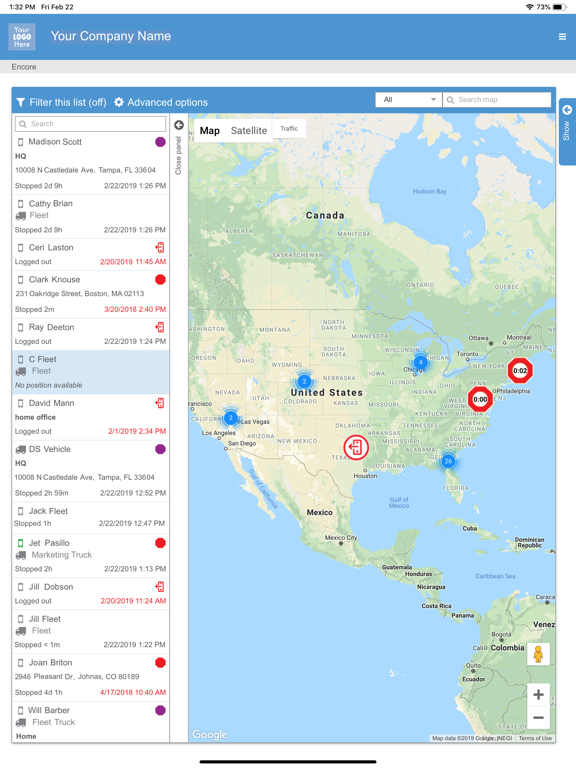Open the hamburger menu in the header
576x768 pixels.
(562, 37)
